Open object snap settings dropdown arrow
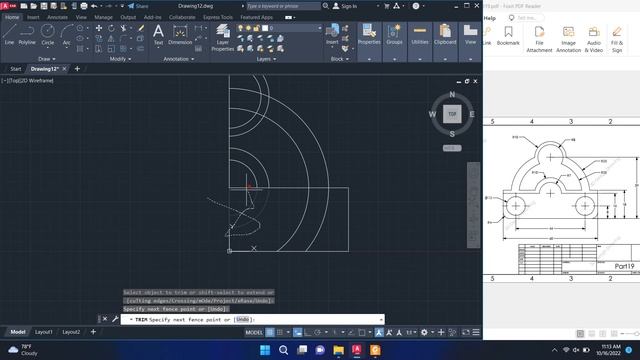The height and width of the screenshot is (360, 640). (x=370, y=332)
